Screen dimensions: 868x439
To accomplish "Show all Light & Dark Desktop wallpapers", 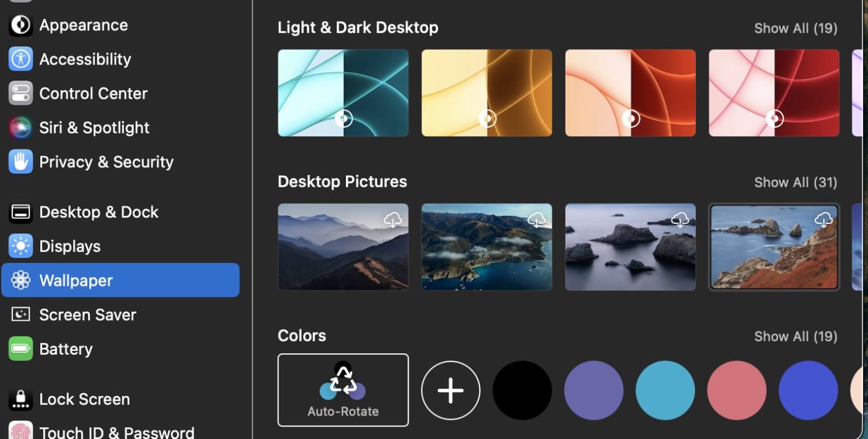I will 795,29.
